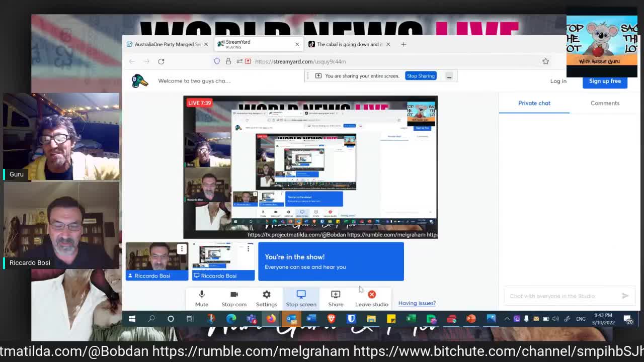Open a new browser tab
Viewport: 644px width, 362px height.
404,44
